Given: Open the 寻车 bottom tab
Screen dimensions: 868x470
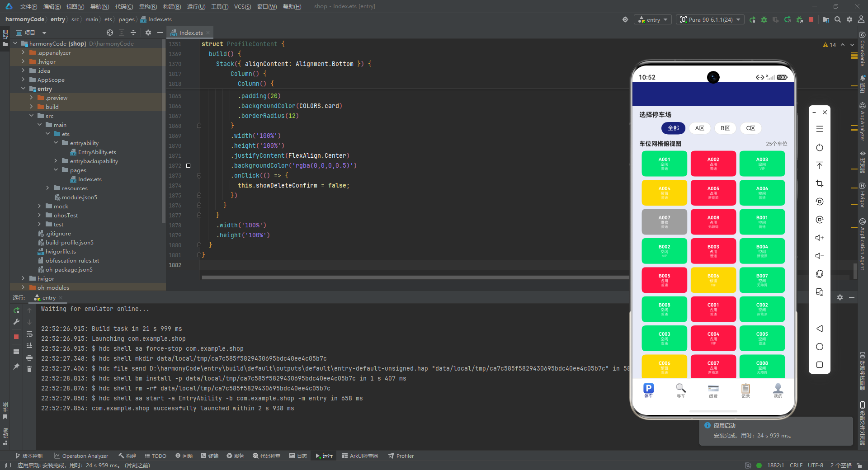Looking at the screenshot, I should click(x=681, y=390).
